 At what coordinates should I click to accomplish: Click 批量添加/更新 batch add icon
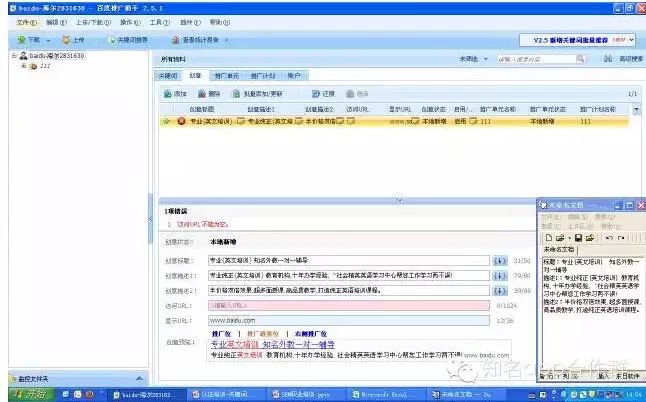pos(236,94)
